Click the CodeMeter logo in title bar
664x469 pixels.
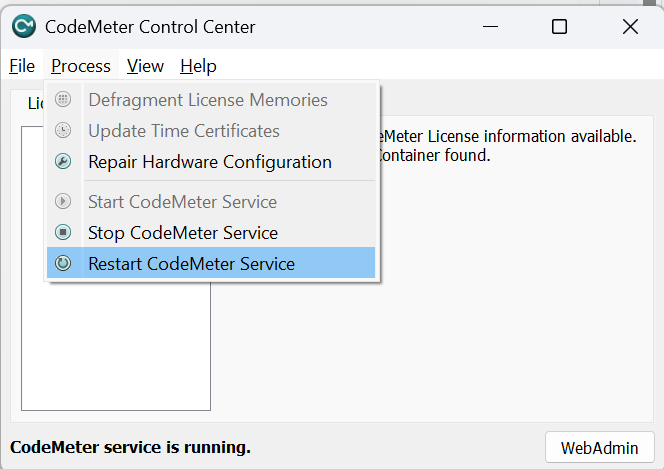pyautogui.click(x=23, y=27)
